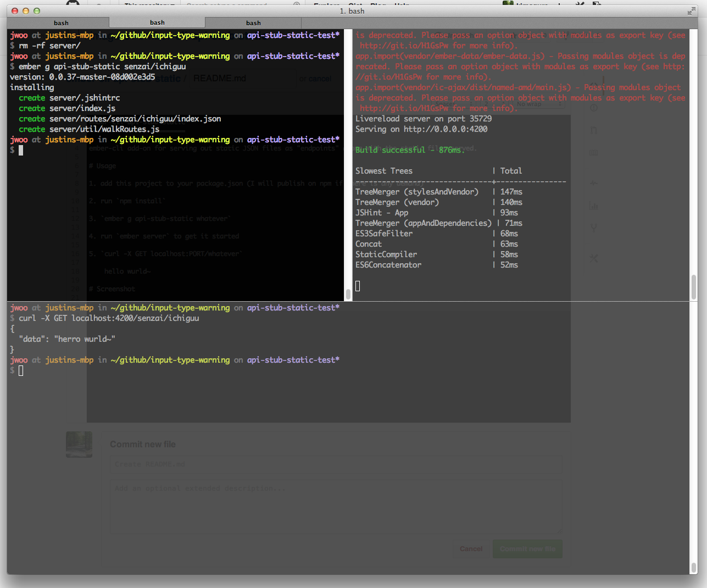Click the red ic-ajax main.js deprecation warning
This screenshot has height=588, width=707.
click(x=520, y=98)
